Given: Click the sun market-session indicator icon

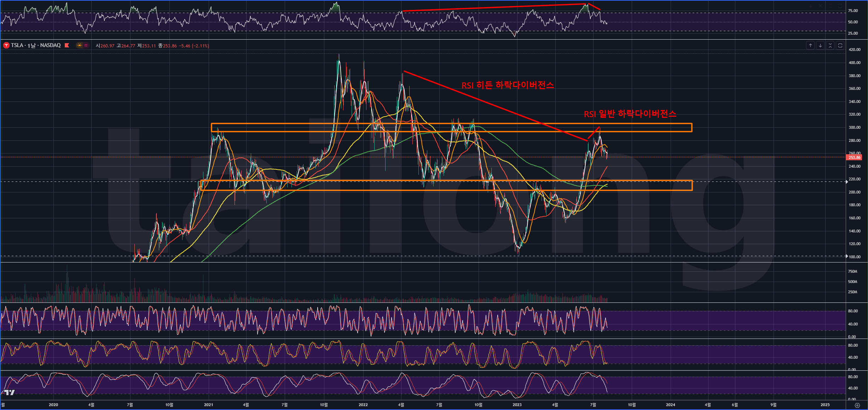Looking at the screenshot, I should click(x=80, y=45).
